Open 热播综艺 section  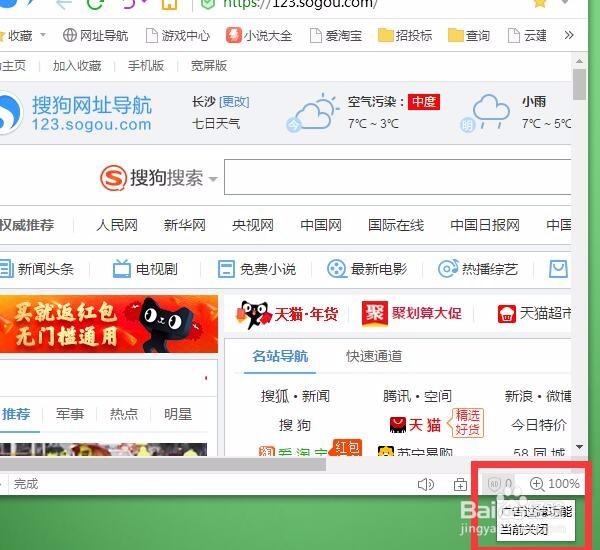[x=478, y=269]
